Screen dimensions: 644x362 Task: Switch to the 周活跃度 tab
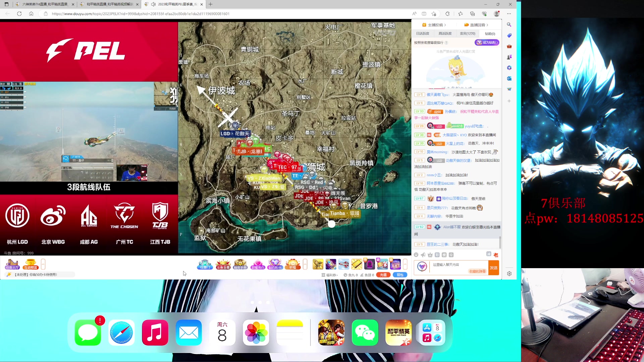tap(445, 34)
